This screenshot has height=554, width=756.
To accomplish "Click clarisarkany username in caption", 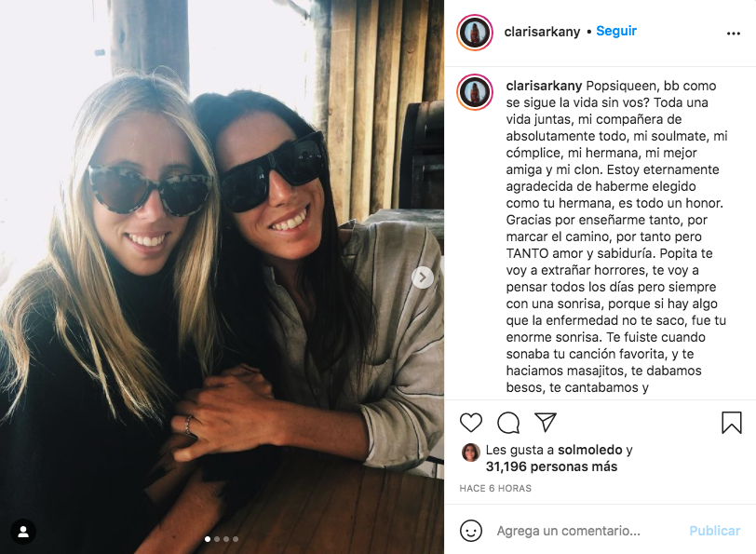I will 544,86.
